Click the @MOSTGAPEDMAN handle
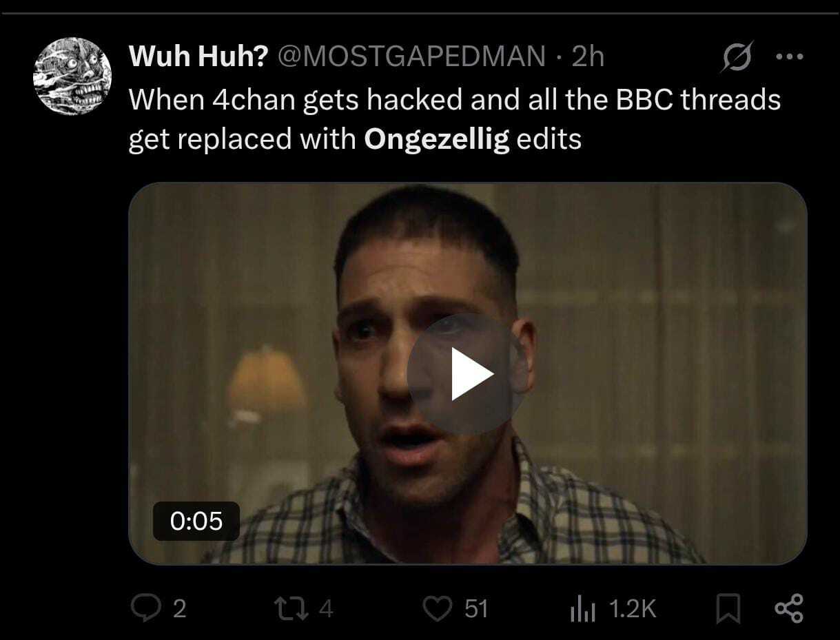 pyautogui.click(x=411, y=57)
